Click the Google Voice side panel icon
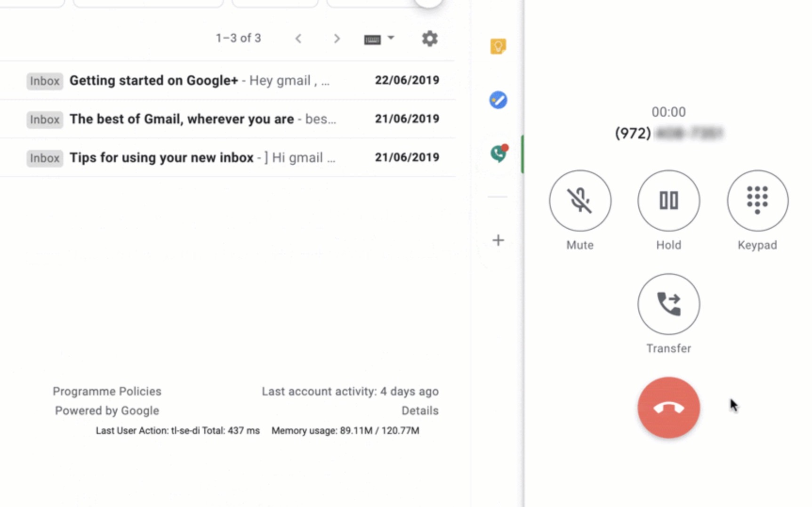 [499, 153]
